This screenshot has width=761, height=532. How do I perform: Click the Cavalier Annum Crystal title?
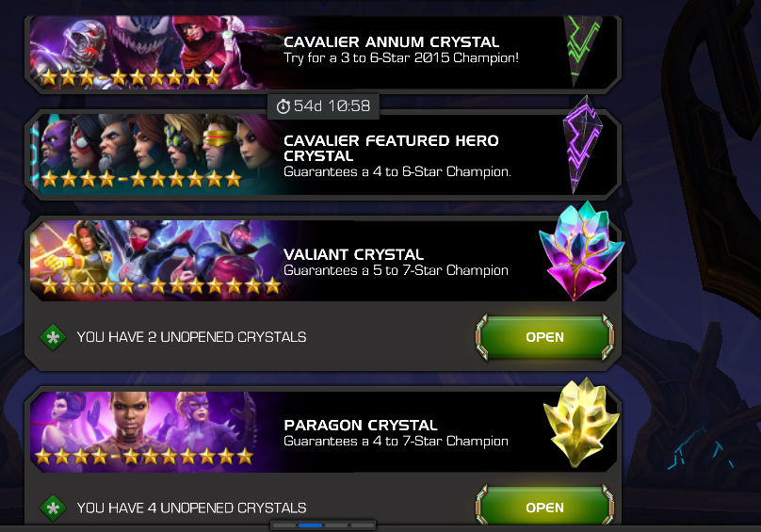(391, 42)
